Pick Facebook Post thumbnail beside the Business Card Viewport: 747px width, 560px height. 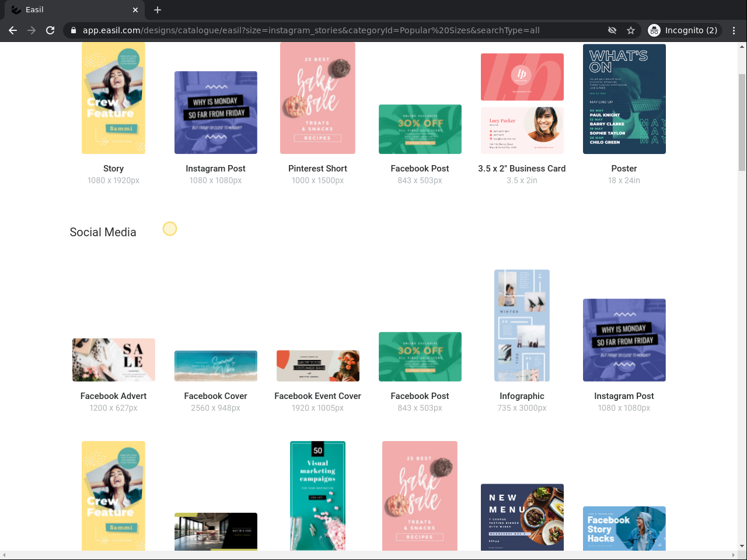420,129
